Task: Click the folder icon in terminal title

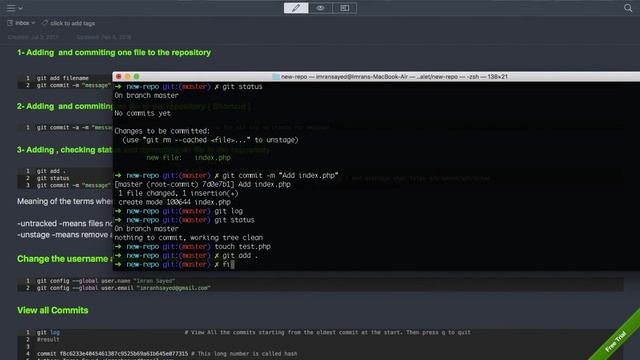Action: pyautogui.click(x=276, y=77)
